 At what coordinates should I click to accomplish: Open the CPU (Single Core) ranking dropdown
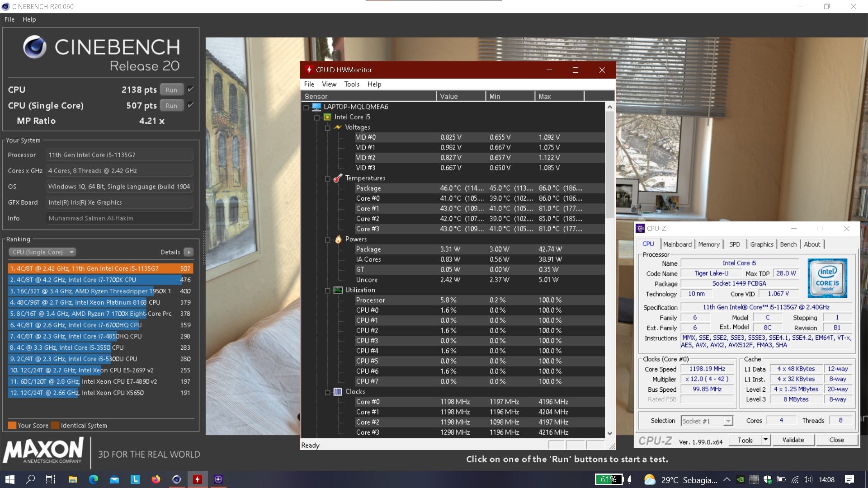(x=42, y=252)
